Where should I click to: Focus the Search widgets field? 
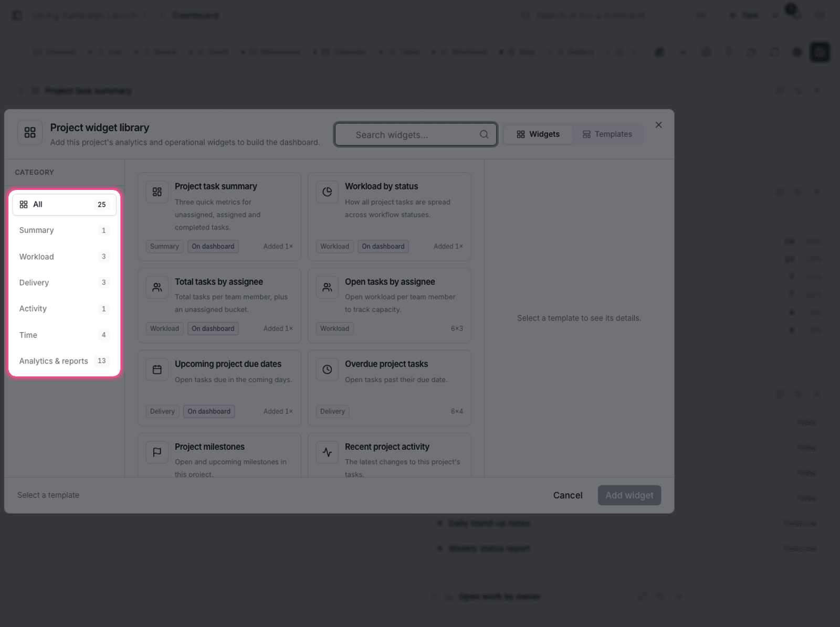click(416, 135)
